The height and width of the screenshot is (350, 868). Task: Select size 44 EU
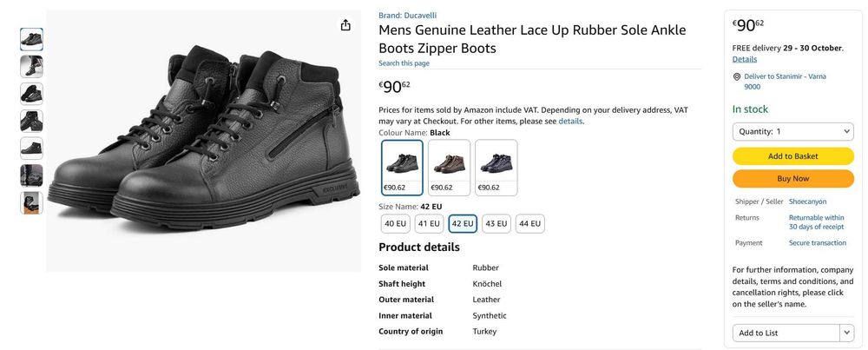click(x=529, y=223)
